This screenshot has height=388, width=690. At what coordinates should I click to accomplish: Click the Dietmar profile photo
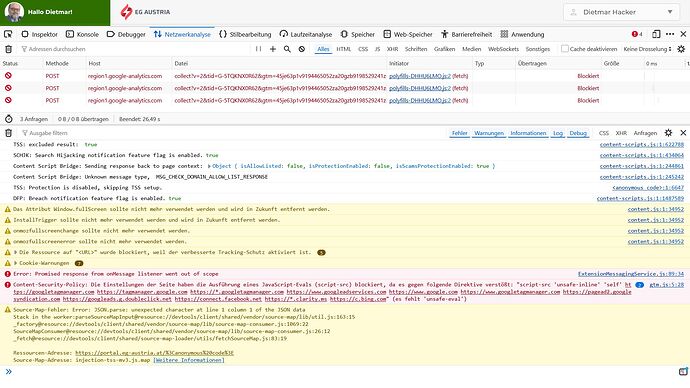click(14, 12)
